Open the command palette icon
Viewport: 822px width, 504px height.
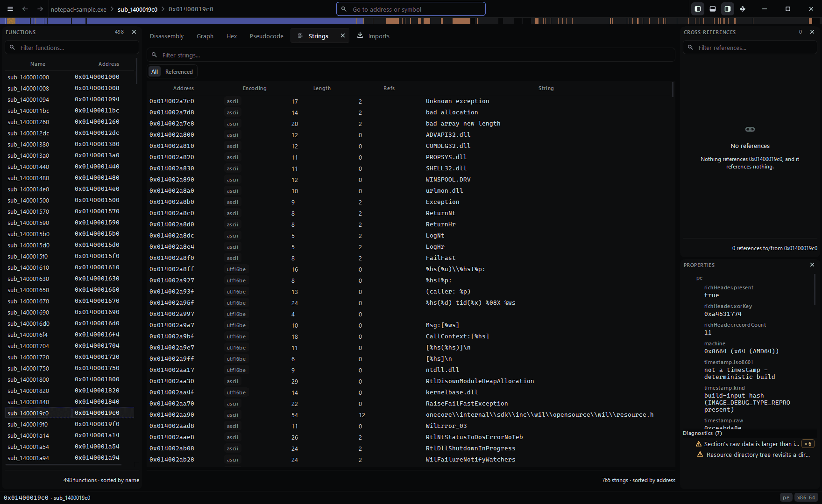click(x=743, y=9)
